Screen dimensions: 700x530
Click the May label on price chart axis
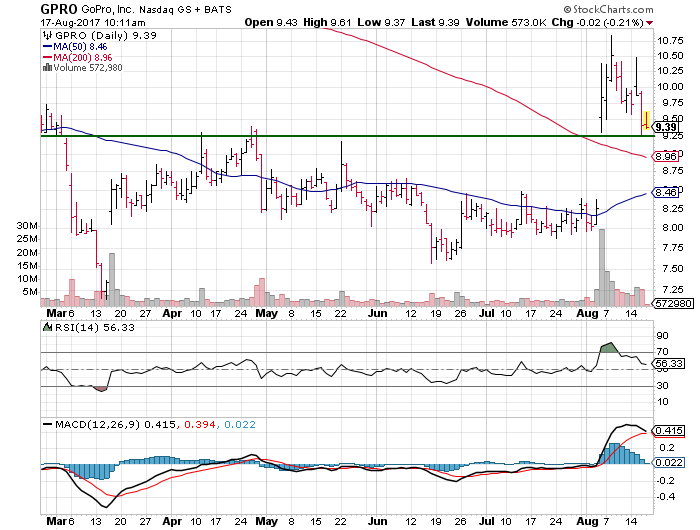[267, 313]
